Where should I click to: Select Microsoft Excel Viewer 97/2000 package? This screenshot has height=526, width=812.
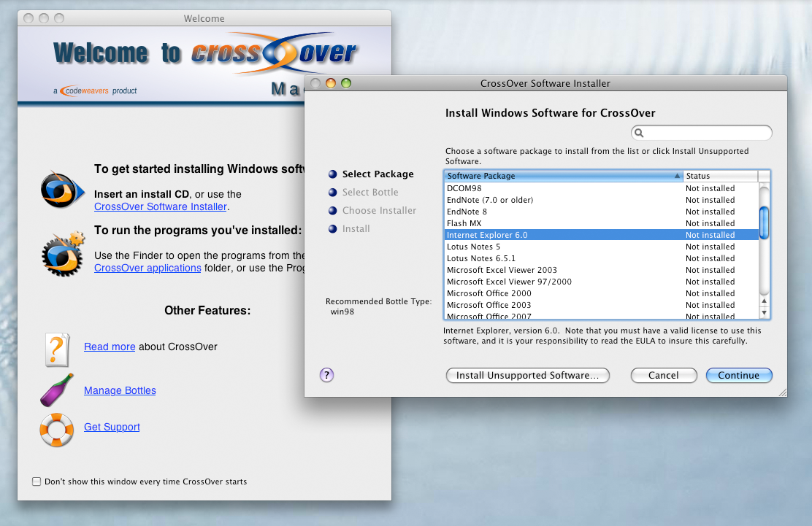coord(601,282)
